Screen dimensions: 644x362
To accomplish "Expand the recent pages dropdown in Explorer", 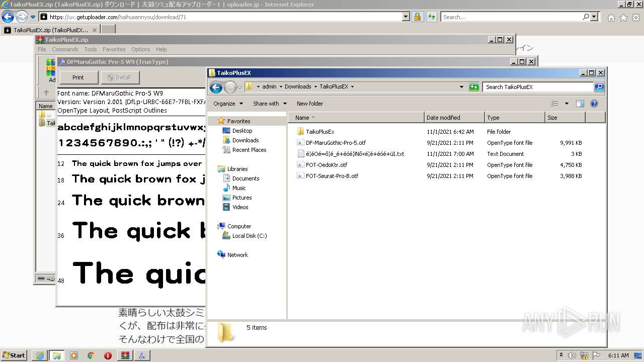I will click(240, 87).
